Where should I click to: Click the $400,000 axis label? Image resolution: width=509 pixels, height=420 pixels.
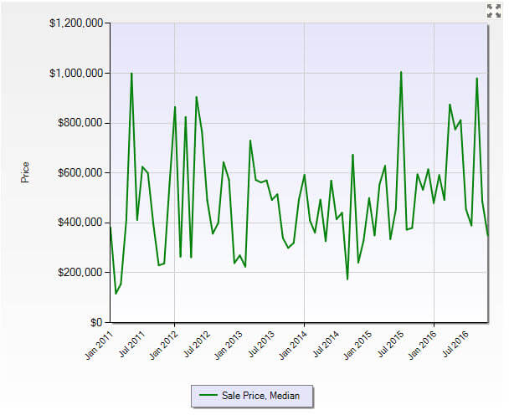(80, 223)
